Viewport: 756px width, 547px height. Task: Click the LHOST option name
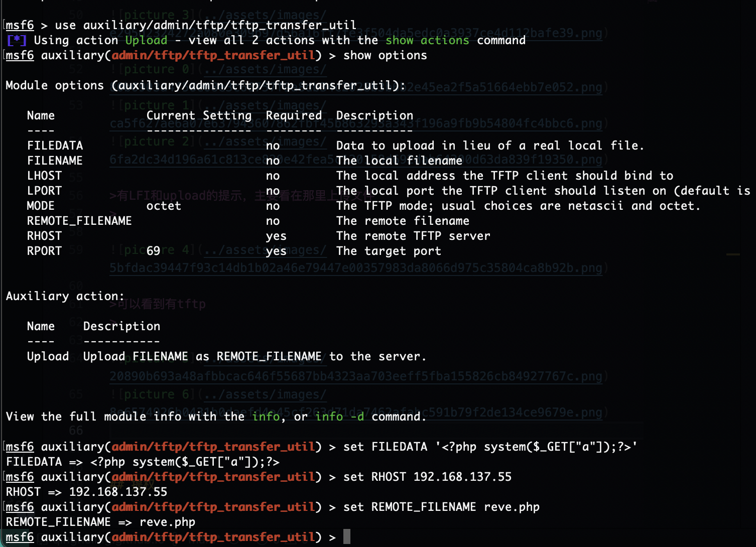44,176
